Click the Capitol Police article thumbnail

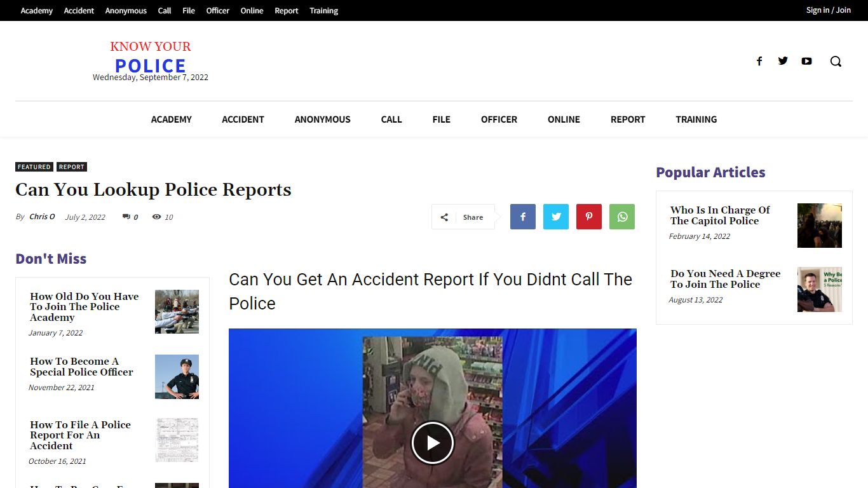820,226
